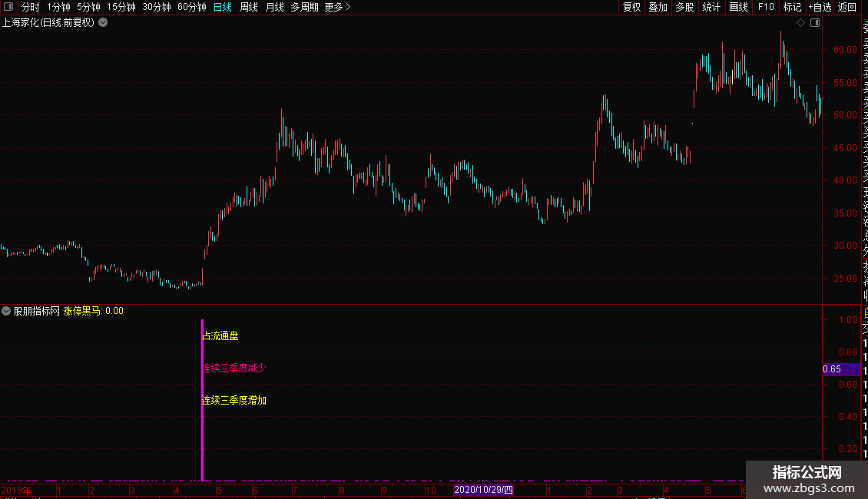Click the 返回 back button
Image resolution: width=868 pixels, height=499 pixels.
[847, 7]
